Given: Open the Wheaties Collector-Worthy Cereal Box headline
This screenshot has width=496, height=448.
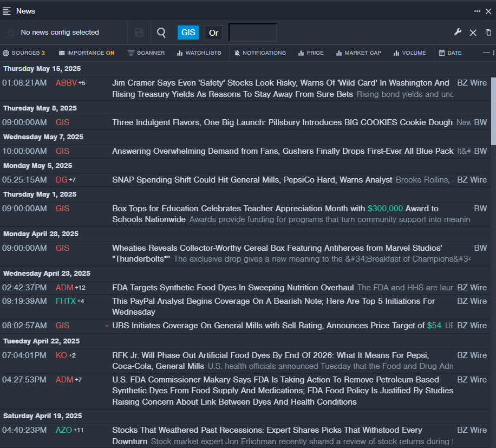Looking at the screenshot, I should pos(277,254).
